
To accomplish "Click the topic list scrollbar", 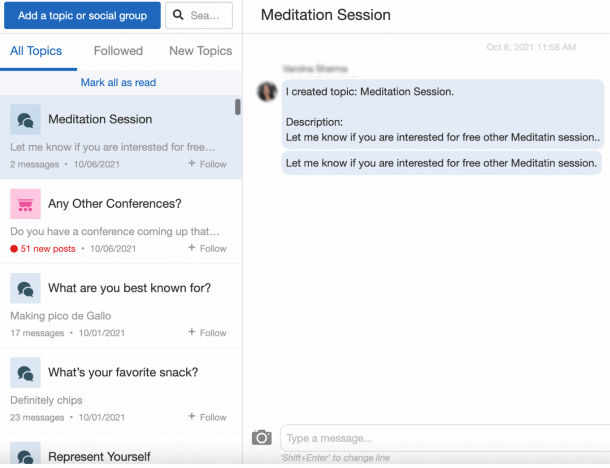I will 237,107.
